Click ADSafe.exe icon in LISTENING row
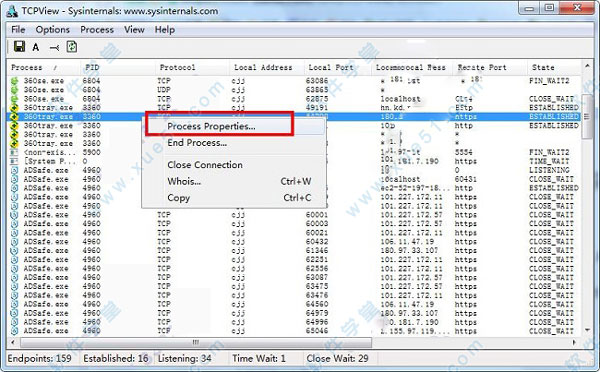Screen dimensions: 600x372 (x=14, y=170)
